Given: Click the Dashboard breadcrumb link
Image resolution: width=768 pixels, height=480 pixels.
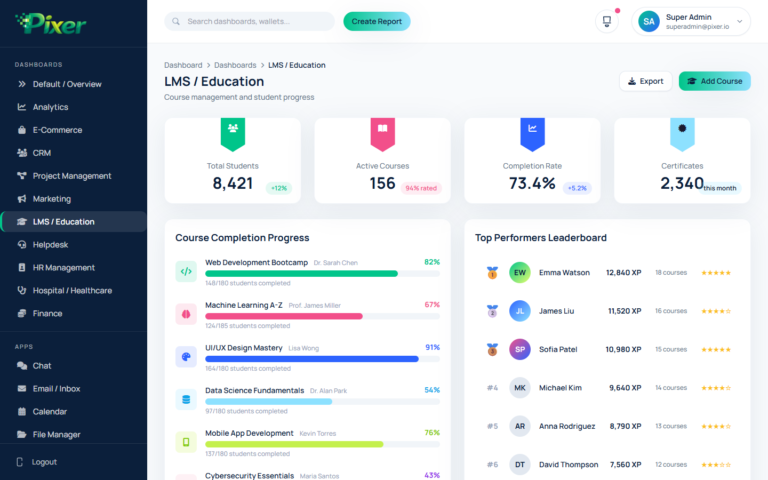Looking at the screenshot, I should coord(183,65).
